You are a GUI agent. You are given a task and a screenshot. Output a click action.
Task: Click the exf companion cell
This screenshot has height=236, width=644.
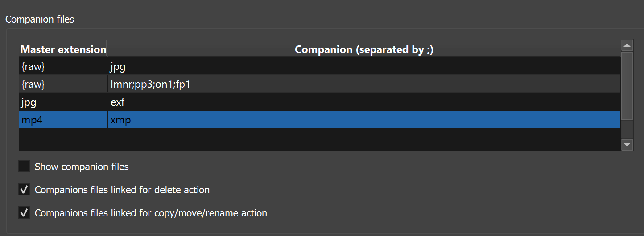click(363, 102)
